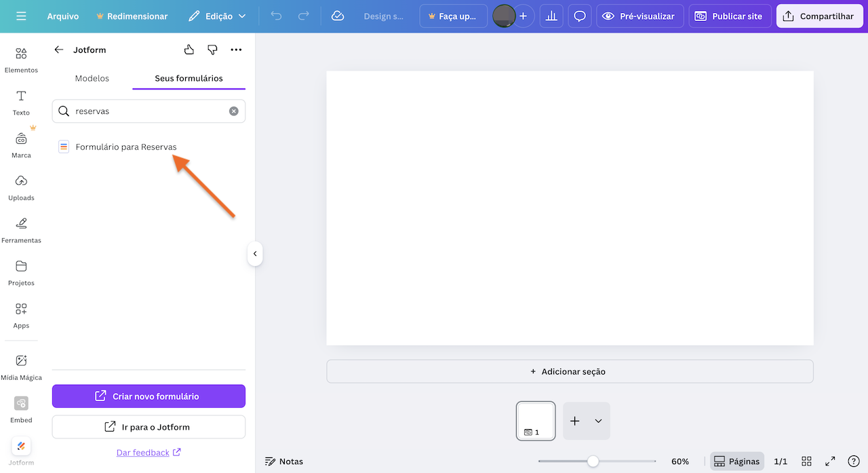The height and width of the screenshot is (473, 868).
Task: Give a thumbs up to the Jotform app
Action: pyautogui.click(x=189, y=49)
